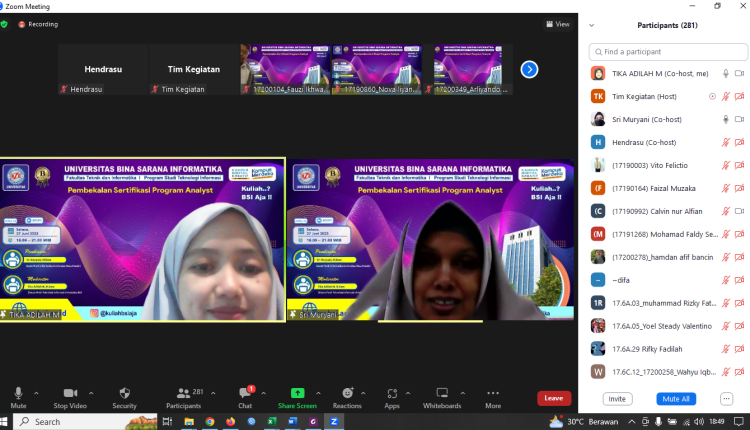The width and height of the screenshot is (750, 430).
Task: Select 17200104_Fauzi video thumbnail
Action: coord(285,69)
